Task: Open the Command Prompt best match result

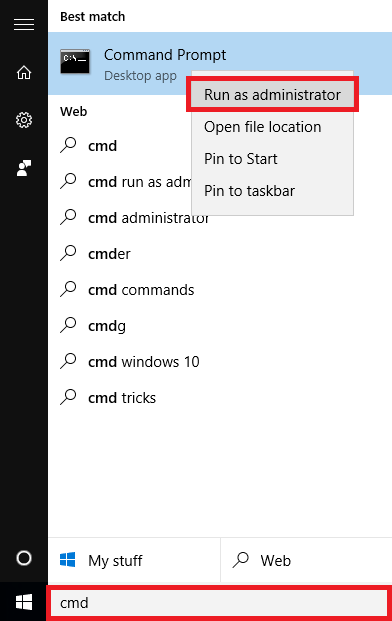Action: click(220, 63)
